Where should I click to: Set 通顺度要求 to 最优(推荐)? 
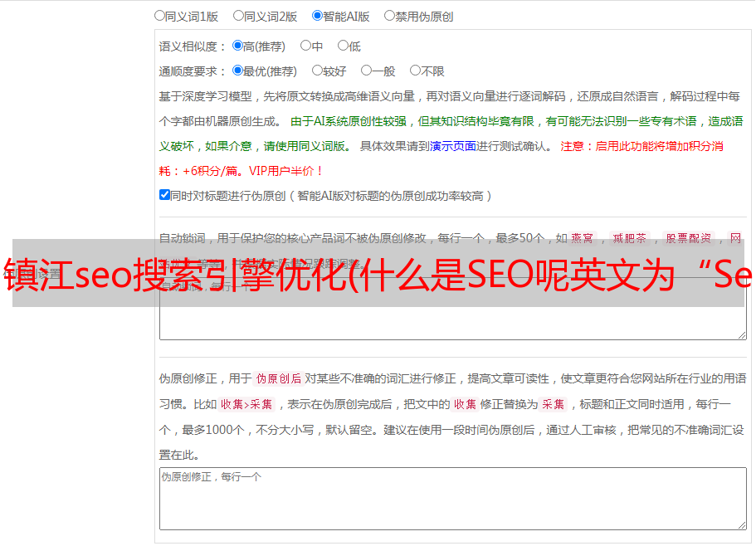237,71
